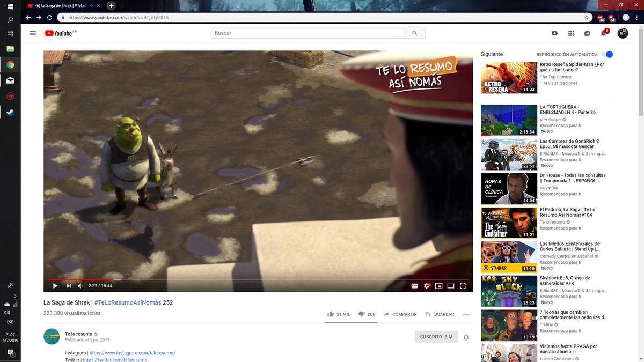Switch to theater mode
The height and width of the screenshot is (362, 644).
click(451, 286)
